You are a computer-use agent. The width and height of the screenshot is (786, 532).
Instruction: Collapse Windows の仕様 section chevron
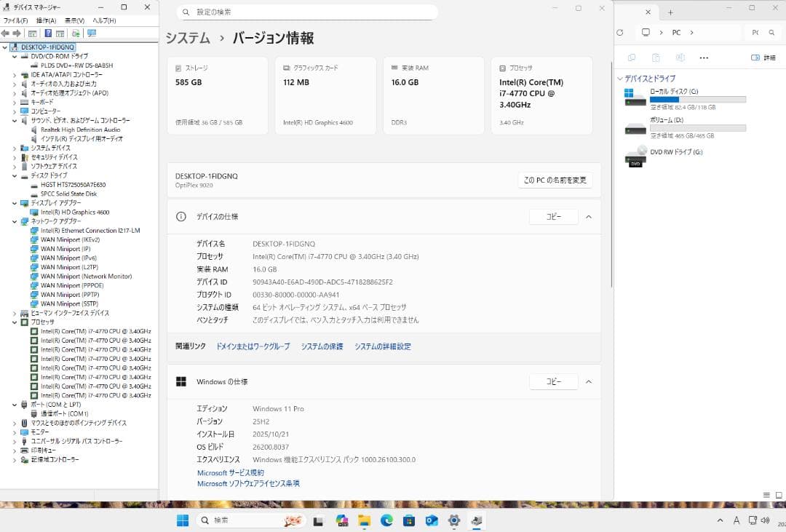tap(589, 381)
